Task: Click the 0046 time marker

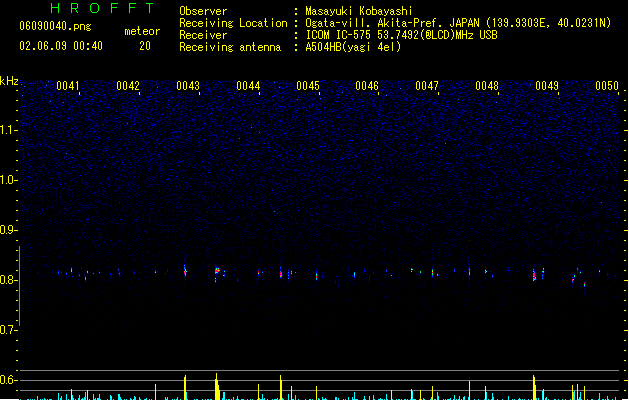Action: tap(367, 86)
